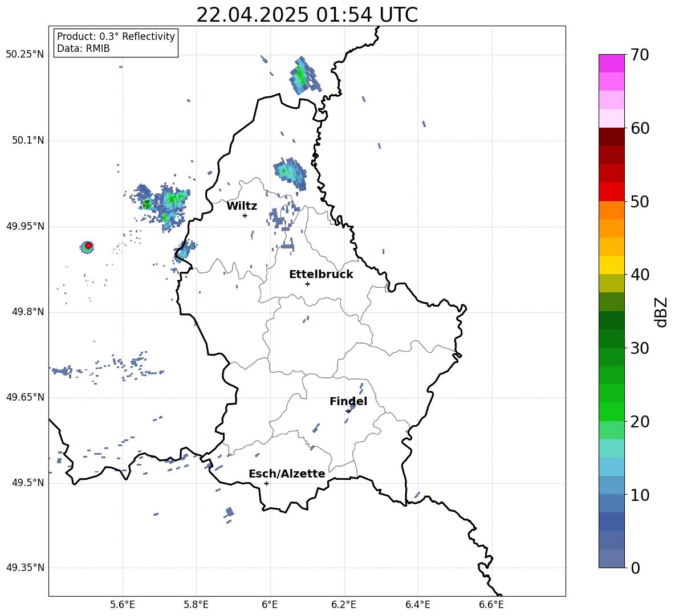Click the "Product: 0.3° Reflectivity" text
The height and width of the screenshot is (616, 675).
pyautogui.click(x=116, y=36)
